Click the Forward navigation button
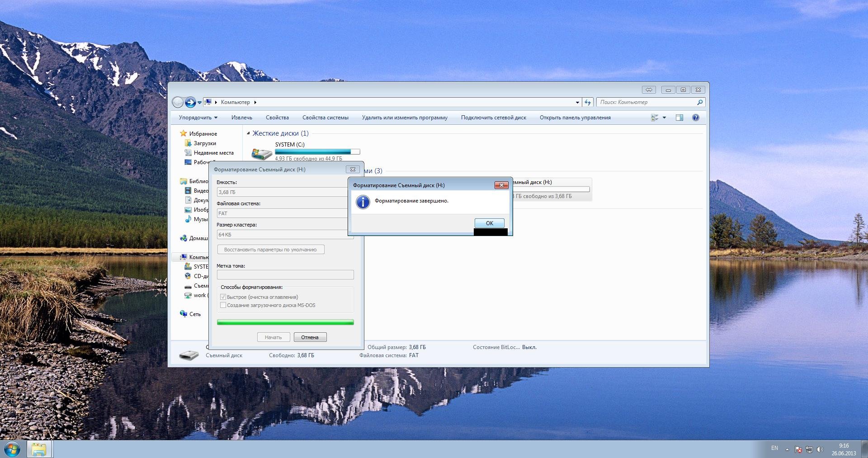868x458 pixels. tap(190, 103)
